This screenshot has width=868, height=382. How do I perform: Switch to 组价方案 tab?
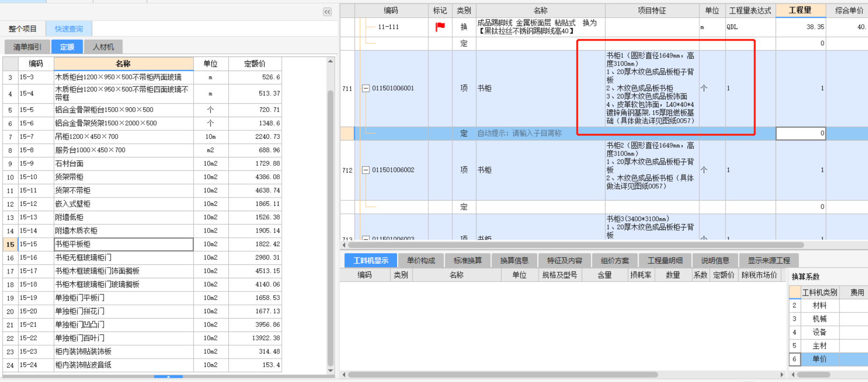tap(615, 261)
